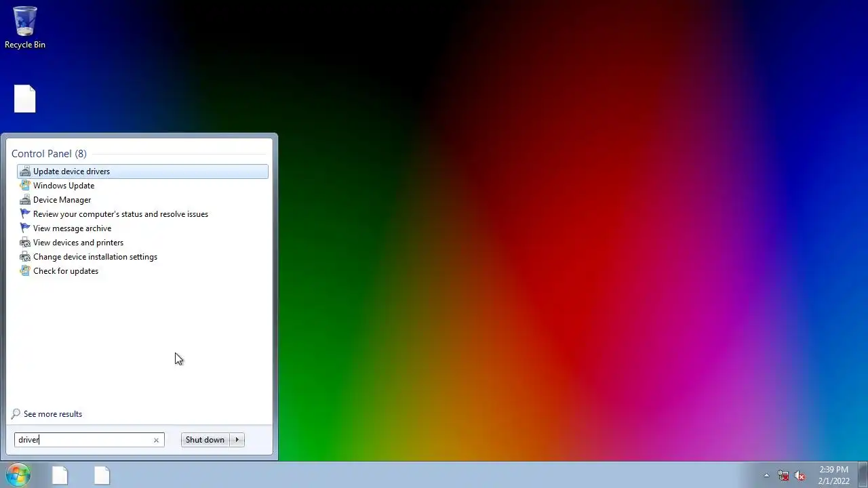This screenshot has height=488, width=868.
Task: Click the Device Manager icon
Action: 25,200
